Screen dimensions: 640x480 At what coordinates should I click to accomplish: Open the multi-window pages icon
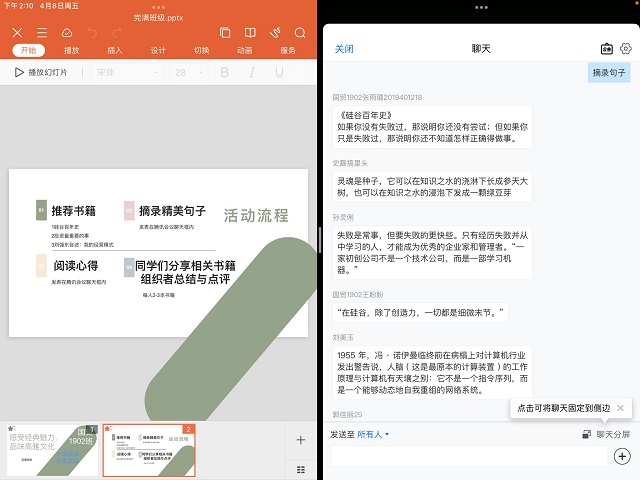225,33
